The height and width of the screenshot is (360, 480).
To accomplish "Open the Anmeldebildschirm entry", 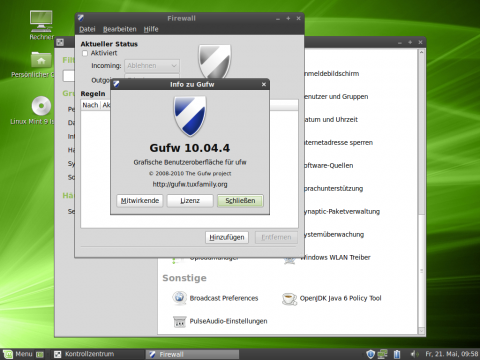I will click(x=332, y=74).
